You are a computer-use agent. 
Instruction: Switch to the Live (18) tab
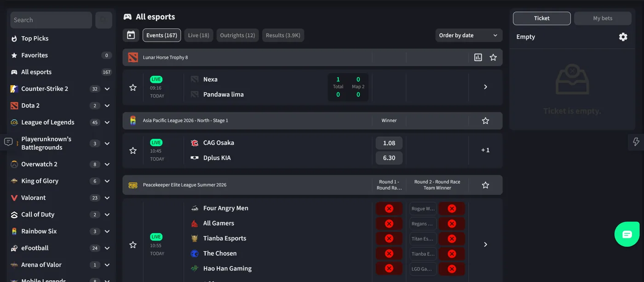(199, 35)
